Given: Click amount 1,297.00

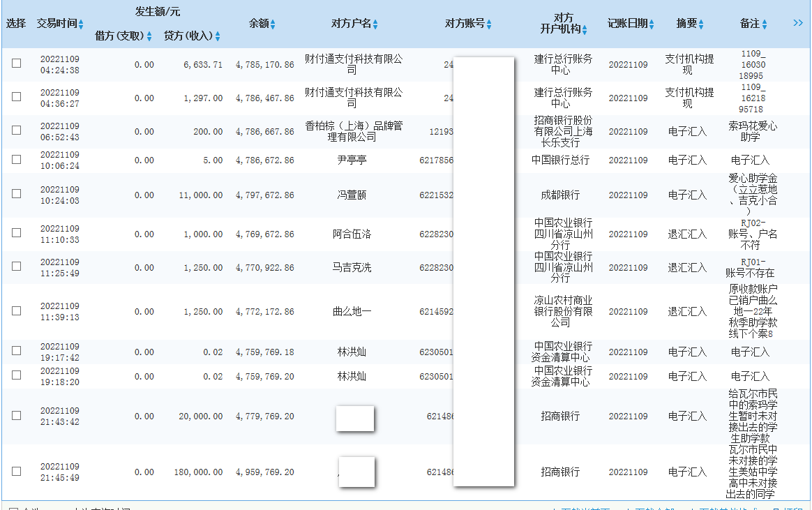Looking at the screenshot, I should [x=203, y=98].
